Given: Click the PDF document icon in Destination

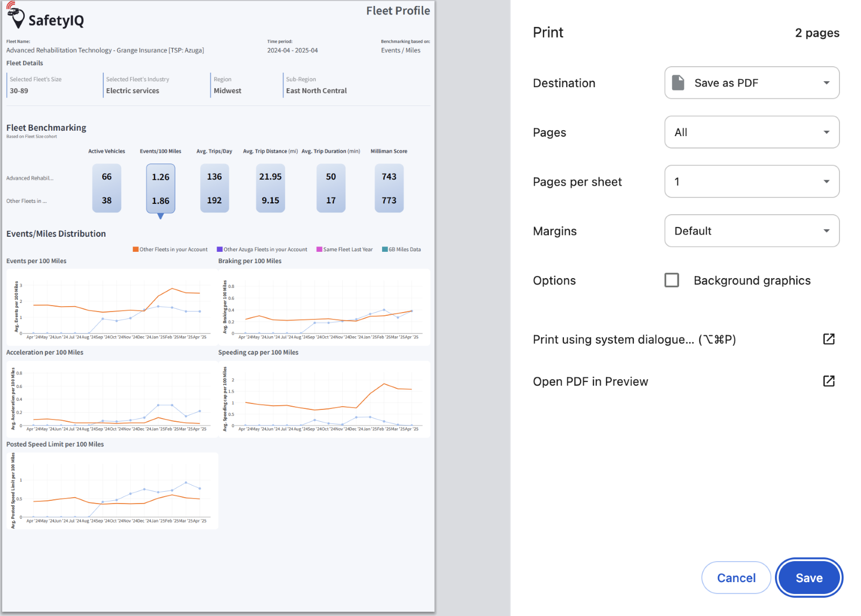Looking at the screenshot, I should point(679,83).
